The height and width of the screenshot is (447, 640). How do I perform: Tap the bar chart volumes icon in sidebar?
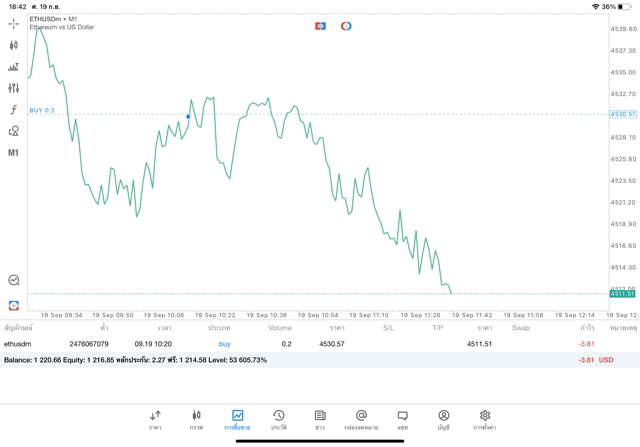click(13, 67)
